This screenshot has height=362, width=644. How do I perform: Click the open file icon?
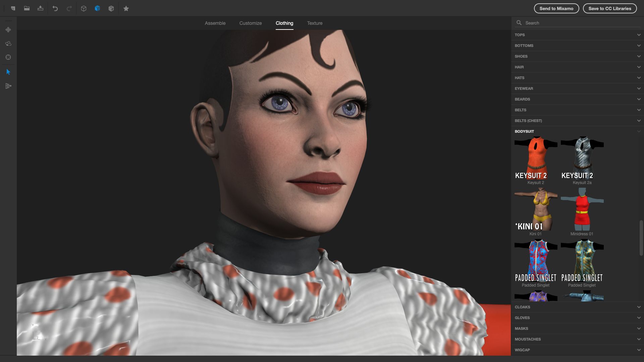pos(26,8)
